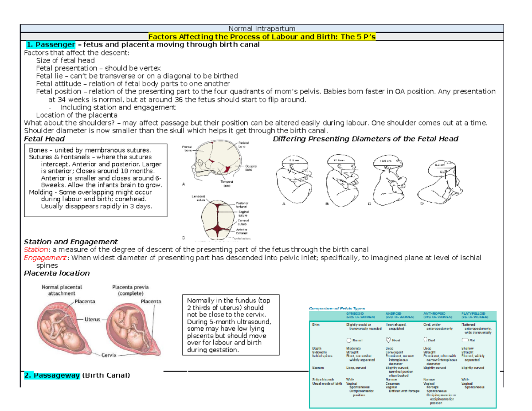Select the "Station and Engagement" heading
This screenshot has width=532, height=411.
point(71,242)
